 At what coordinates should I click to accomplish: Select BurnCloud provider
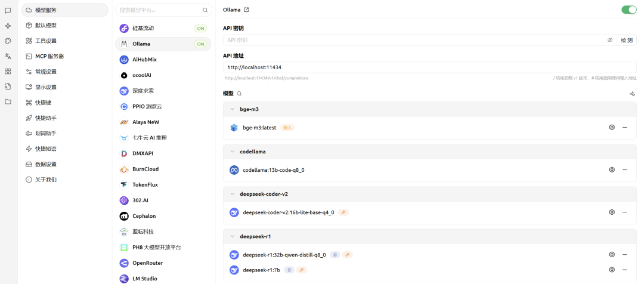[163, 169]
